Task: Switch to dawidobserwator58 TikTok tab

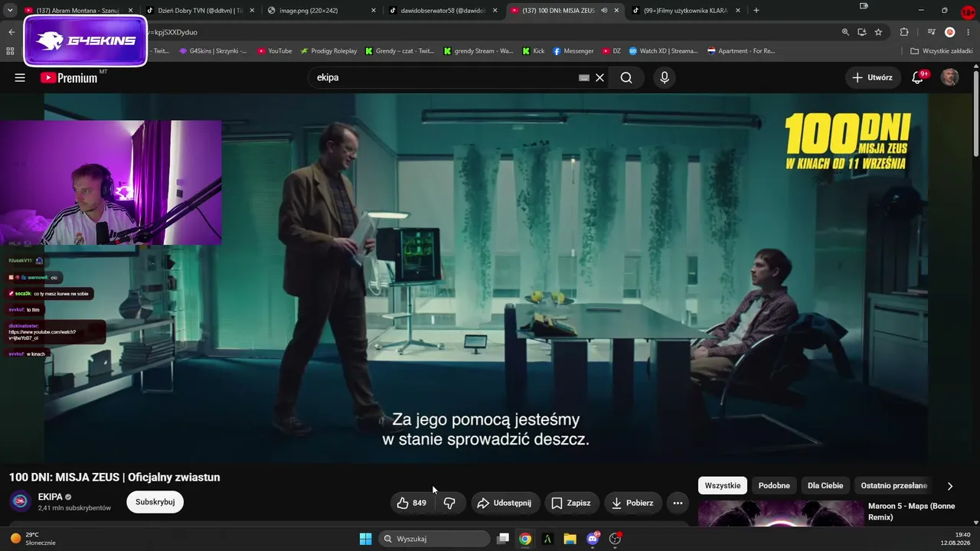Action: [444, 11]
